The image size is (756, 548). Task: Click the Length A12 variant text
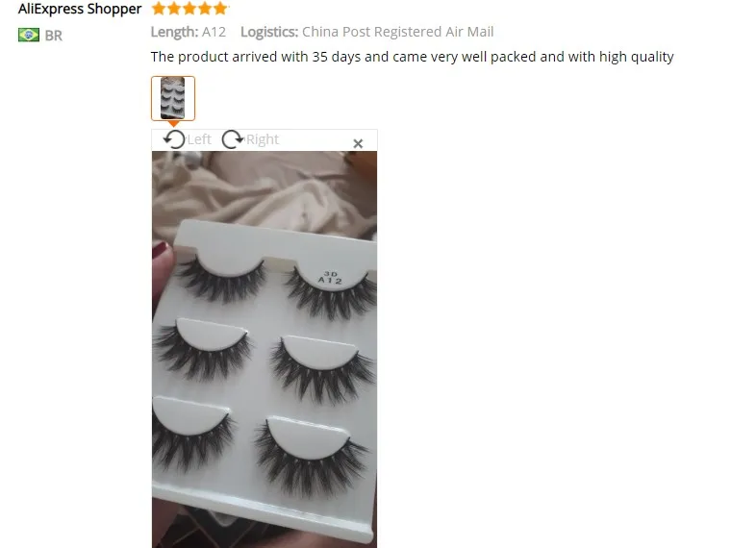coord(188,32)
